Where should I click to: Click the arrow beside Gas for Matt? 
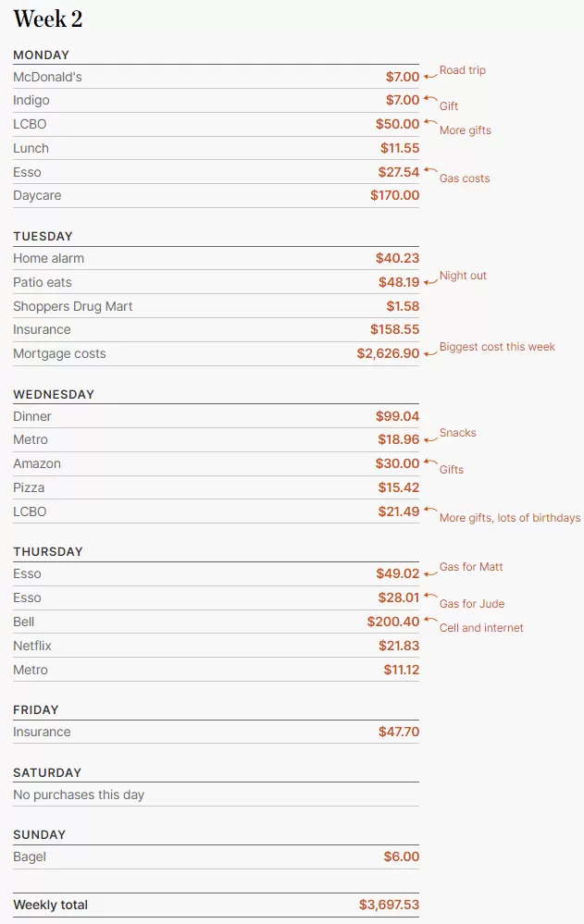tap(430, 573)
